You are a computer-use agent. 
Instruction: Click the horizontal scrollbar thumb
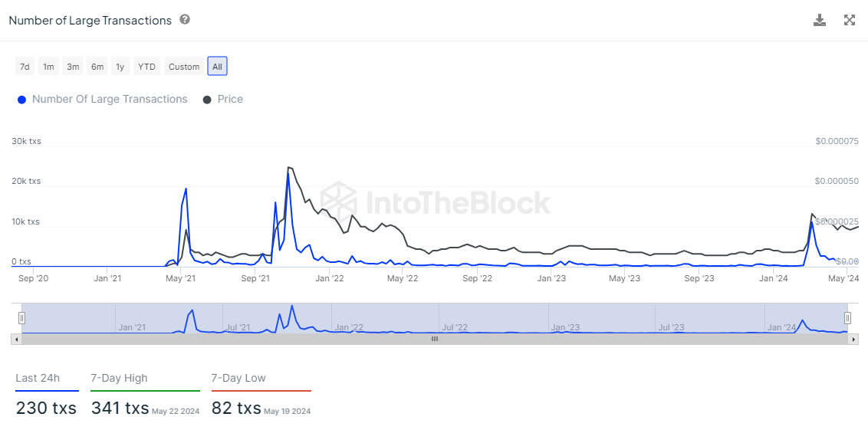[x=435, y=339]
